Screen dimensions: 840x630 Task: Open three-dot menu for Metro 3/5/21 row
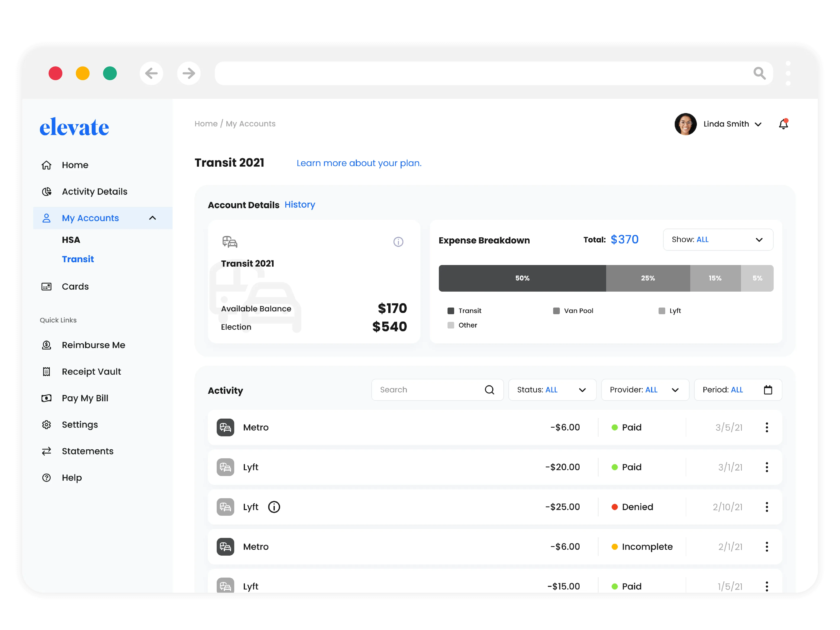[x=767, y=427]
